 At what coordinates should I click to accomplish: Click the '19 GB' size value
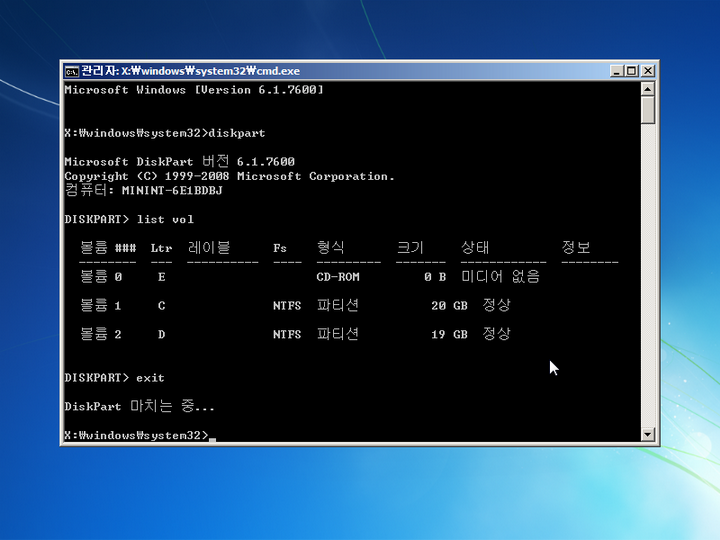click(x=449, y=334)
